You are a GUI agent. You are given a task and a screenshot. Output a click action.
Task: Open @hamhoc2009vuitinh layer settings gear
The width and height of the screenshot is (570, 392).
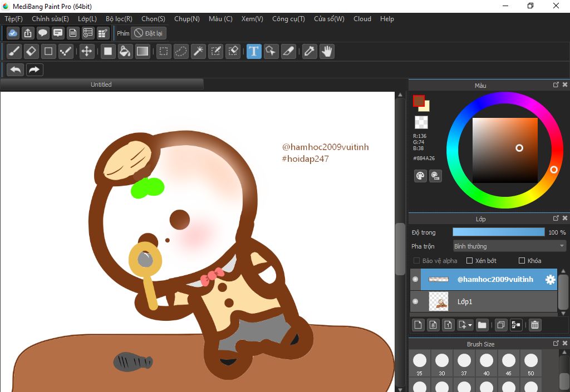[x=551, y=280]
